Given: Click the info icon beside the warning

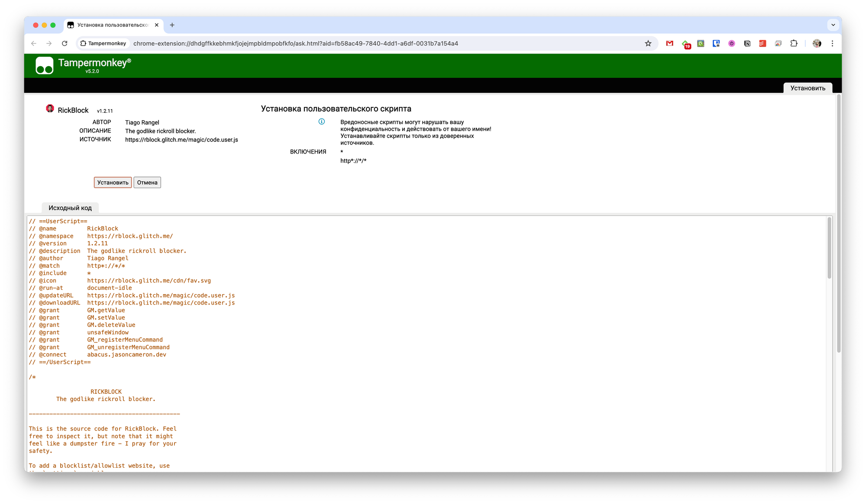Looking at the screenshot, I should click(321, 122).
